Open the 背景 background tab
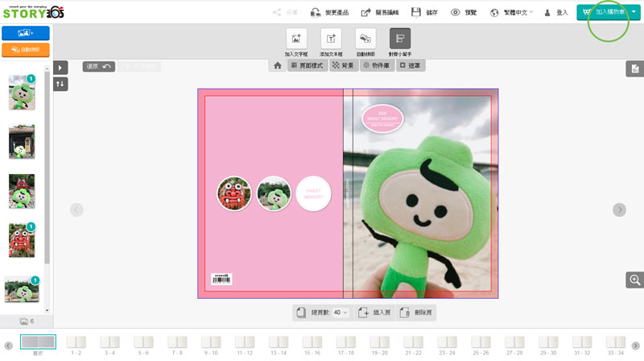The width and height of the screenshot is (644, 361). point(344,65)
